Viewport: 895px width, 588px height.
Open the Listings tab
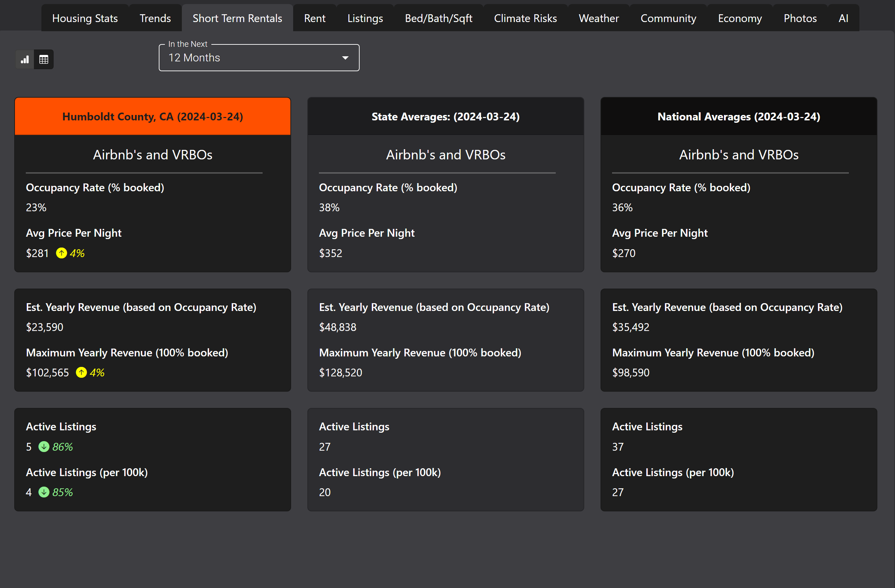click(x=365, y=18)
